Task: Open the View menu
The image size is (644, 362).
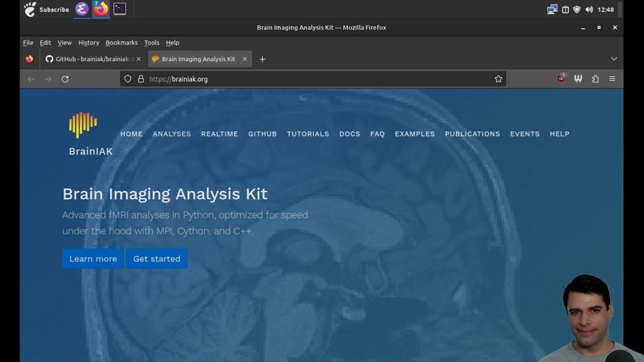Action: pyautogui.click(x=64, y=43)
